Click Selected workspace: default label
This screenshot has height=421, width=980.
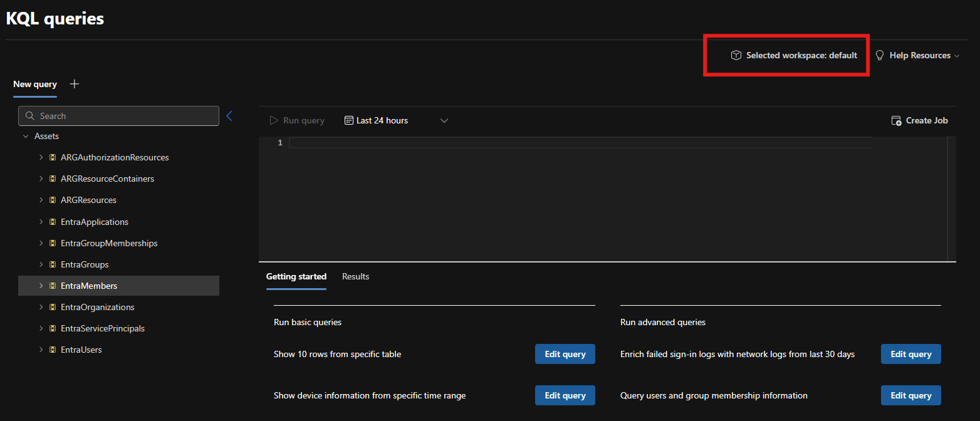801,55
